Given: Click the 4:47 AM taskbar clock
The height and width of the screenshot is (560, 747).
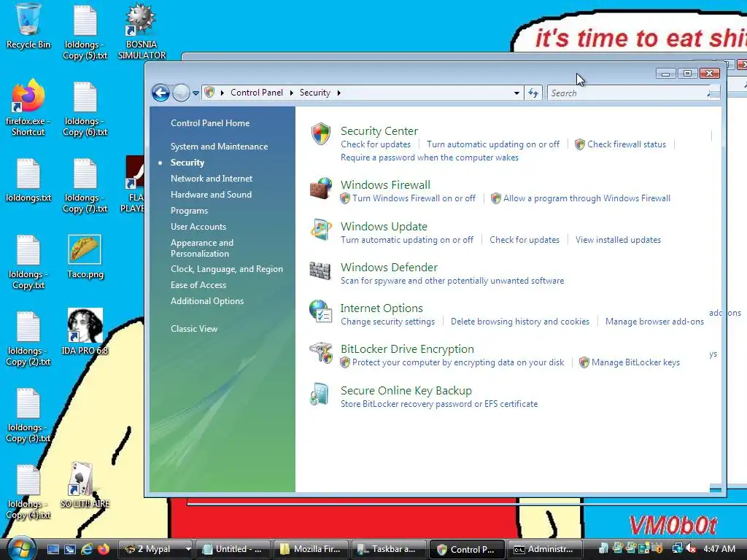Looking at the screenshot, I should point(719,549).
